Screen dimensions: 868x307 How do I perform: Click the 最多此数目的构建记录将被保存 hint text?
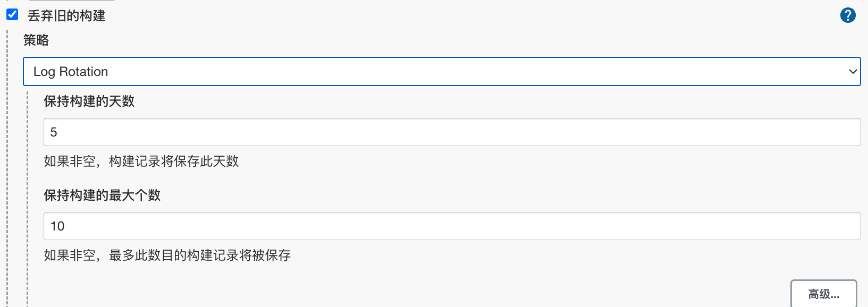[200, 255]
